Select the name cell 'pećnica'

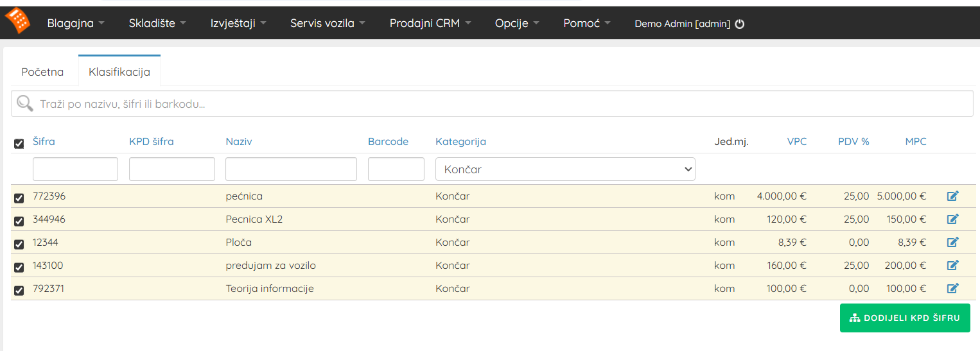[244, 196]
